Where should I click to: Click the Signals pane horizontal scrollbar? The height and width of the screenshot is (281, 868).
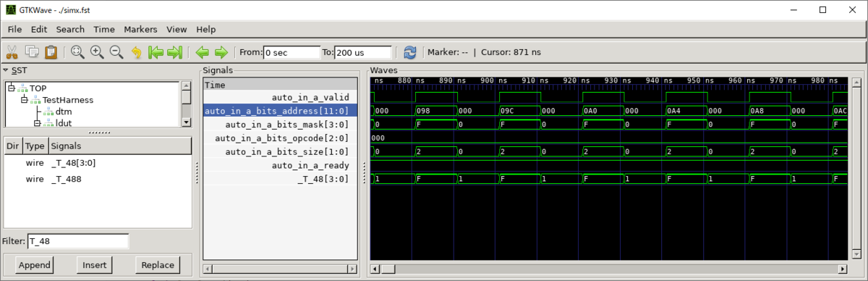pos(281,269)
